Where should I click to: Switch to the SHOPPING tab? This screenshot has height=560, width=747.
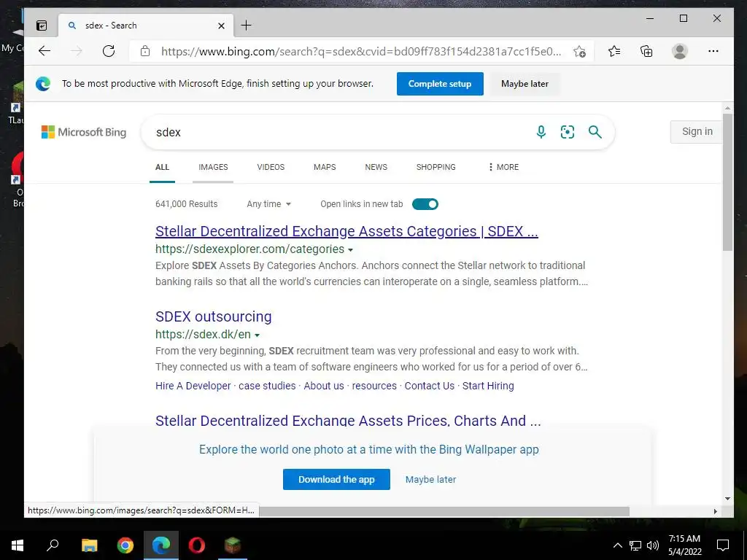point(436,167)
